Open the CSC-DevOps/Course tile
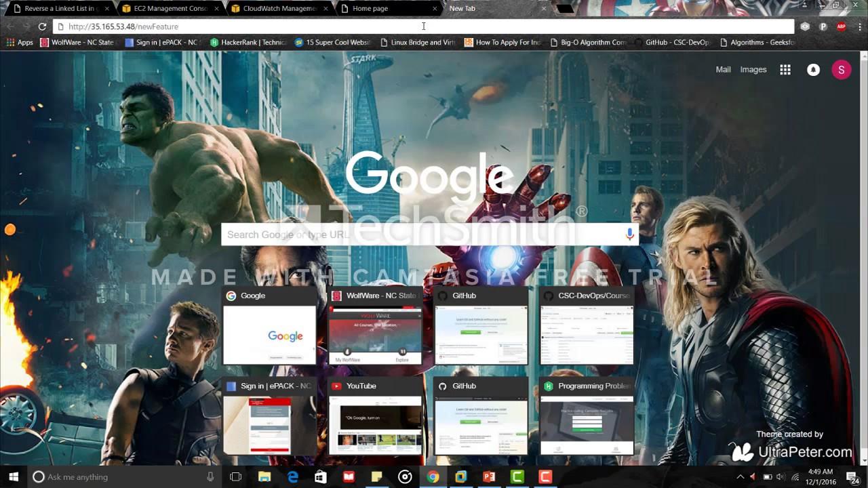Viewport: 868px width, 488px height. [587, 326]
